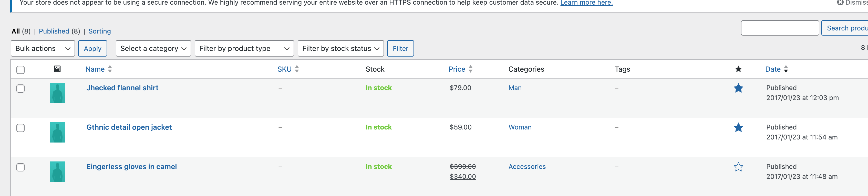Sort products by SKU arrows
Image resolution: width=868 pixels, height=196 pixels.
pos(296,69)
